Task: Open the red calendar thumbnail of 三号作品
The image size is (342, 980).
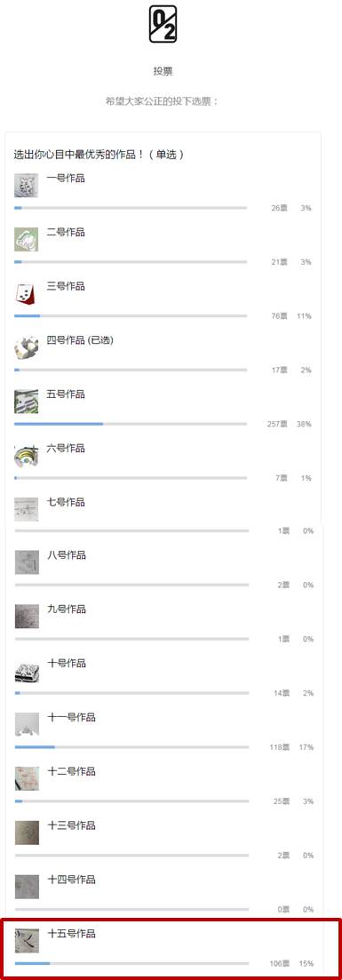Action: [27, 293]
